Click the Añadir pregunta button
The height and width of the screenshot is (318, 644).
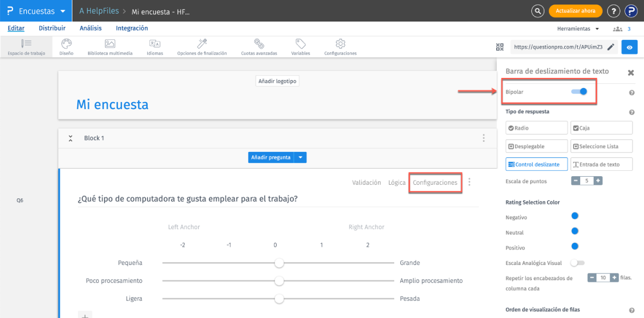point(271,157)
